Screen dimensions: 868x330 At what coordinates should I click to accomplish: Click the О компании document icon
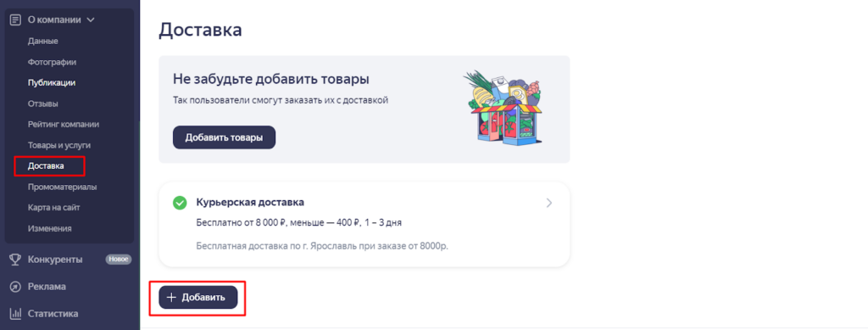15,20
